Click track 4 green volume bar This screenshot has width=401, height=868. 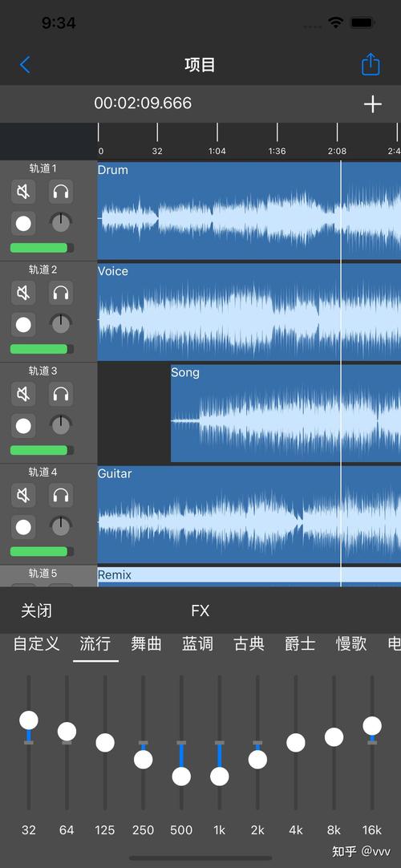[42, 551]
